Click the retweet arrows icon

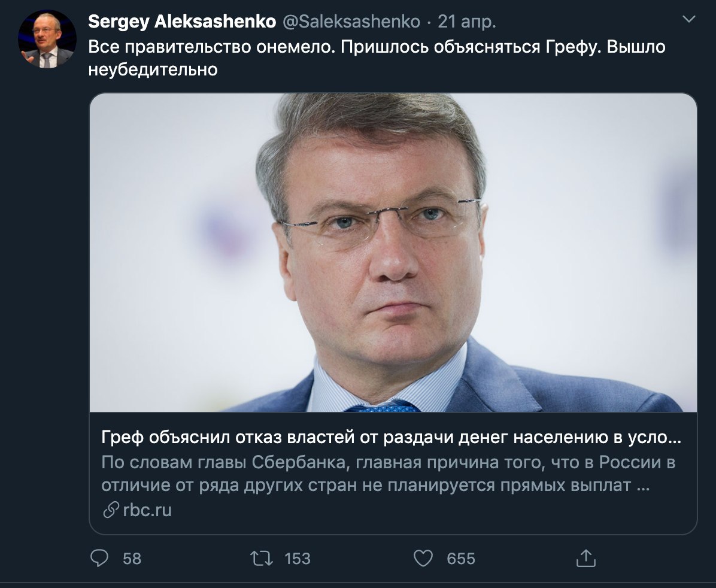pos(262,558)
